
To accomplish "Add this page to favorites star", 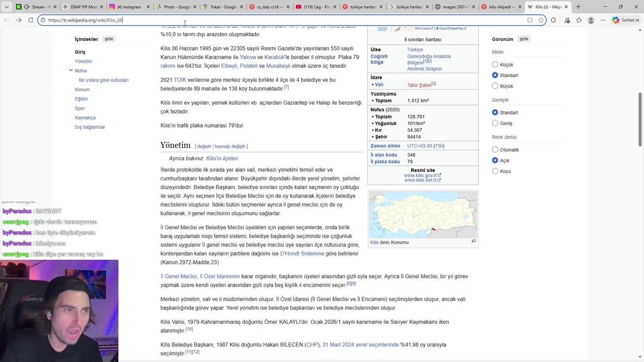I will pyautogui.click(x=541, y=20).
